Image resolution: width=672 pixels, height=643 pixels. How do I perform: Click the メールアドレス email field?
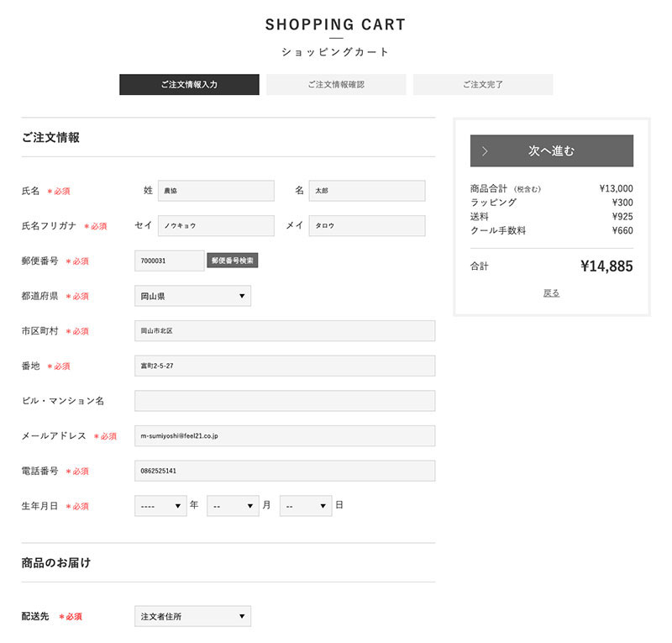pyautogui.click(x=285, y=436)
